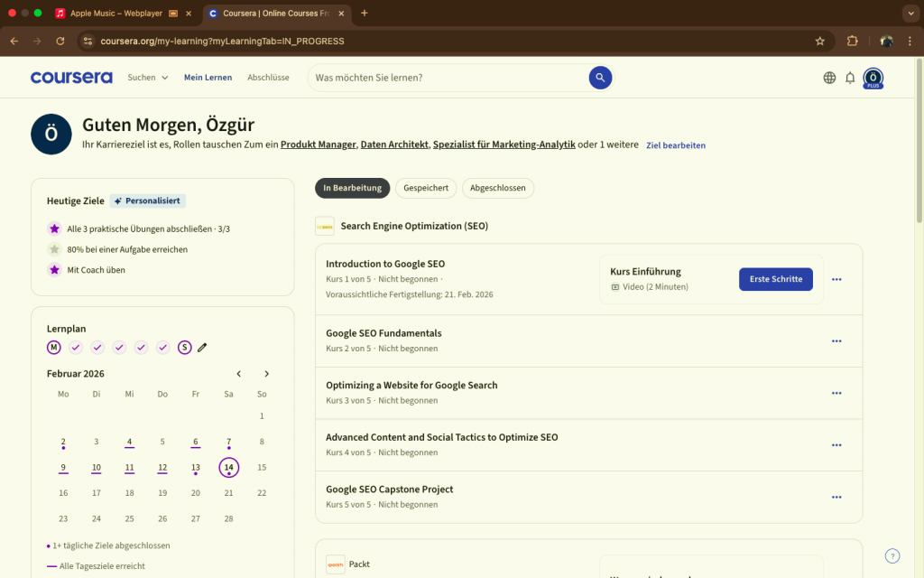Viewport: 924px width, 578px height.
Task: Toggle the Monday (M) day in Lernplan
Action: tap(54, 348)
